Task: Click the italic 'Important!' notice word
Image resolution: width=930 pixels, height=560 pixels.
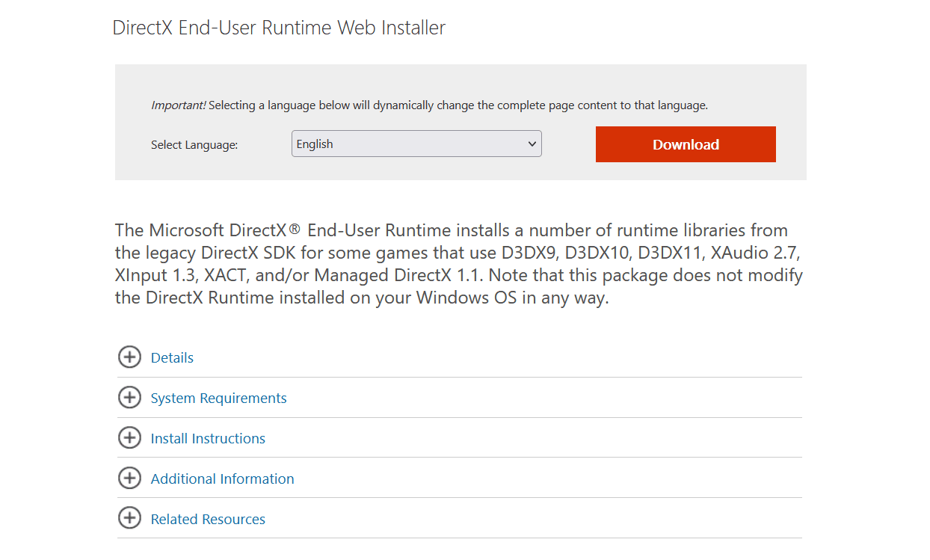Action: pyautogui.click(x=178, y=105)
